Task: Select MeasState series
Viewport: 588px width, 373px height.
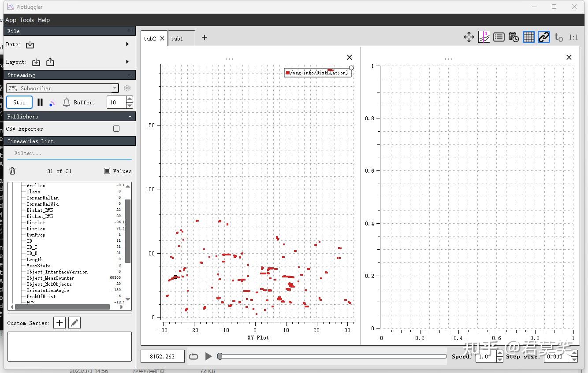Action: click(38, 266)
